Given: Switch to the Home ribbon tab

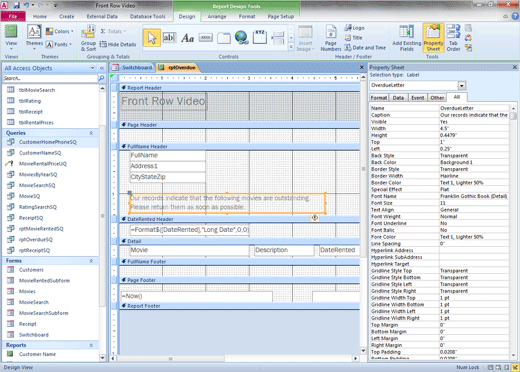Looking at the screenshot, I should point(40,16).
